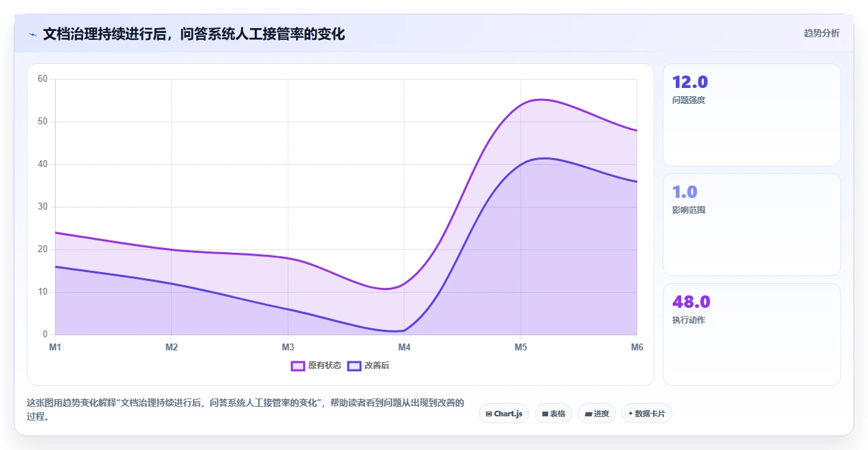Image resolution: width=868 pixels, height=450 pixels.
Task: Select the 进度 tag chip
Action: tap(597, 414)
